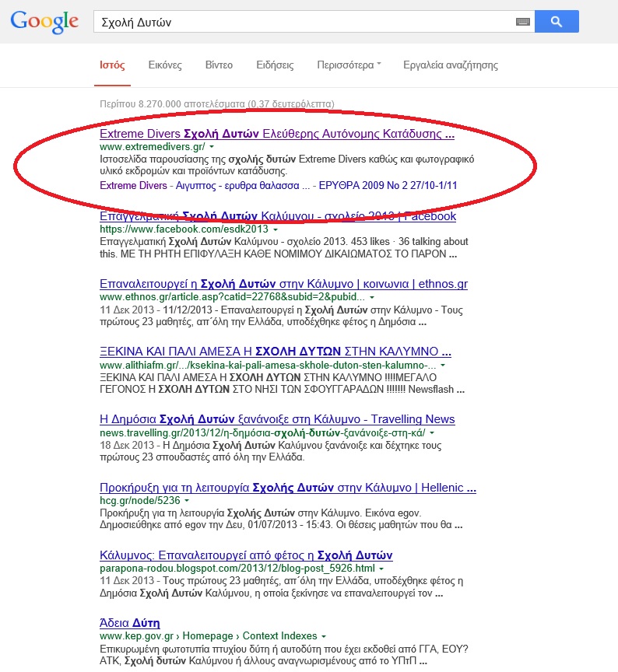Open ΞΕΚΙΝΑ ΚΑΙ ΠΑΛΙ ΑΜΕΣΑ Η ΣΧΟΛΗ ΔΥΤΩΝ result
This screenshot has height=672, width=618.
[276, 352]
